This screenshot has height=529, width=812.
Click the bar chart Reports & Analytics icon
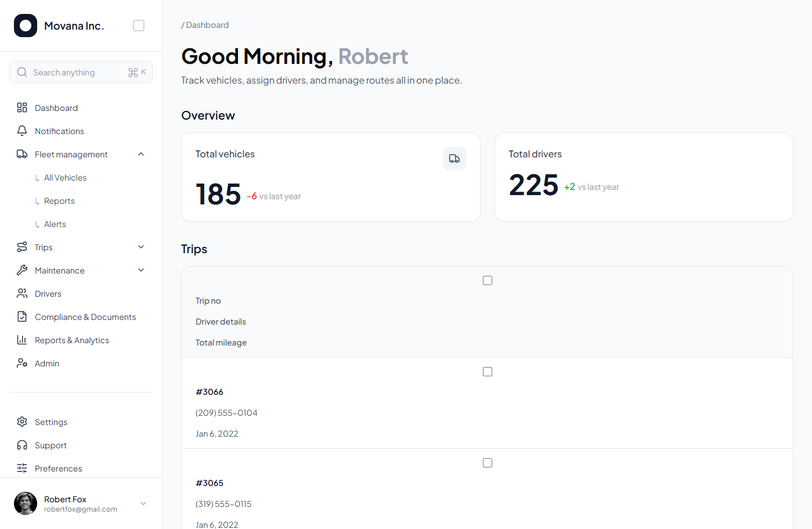[22, 340]
